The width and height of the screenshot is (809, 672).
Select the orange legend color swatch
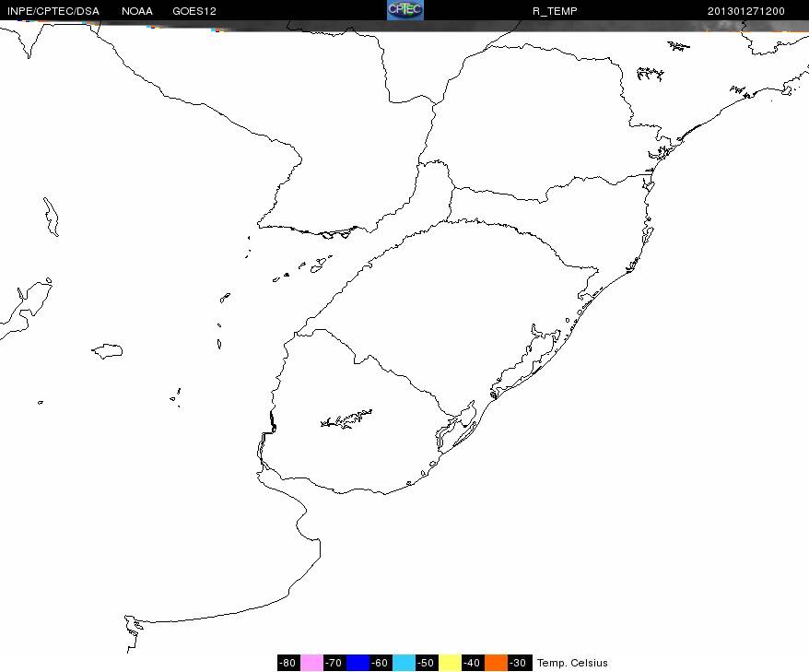coord(496,663)
